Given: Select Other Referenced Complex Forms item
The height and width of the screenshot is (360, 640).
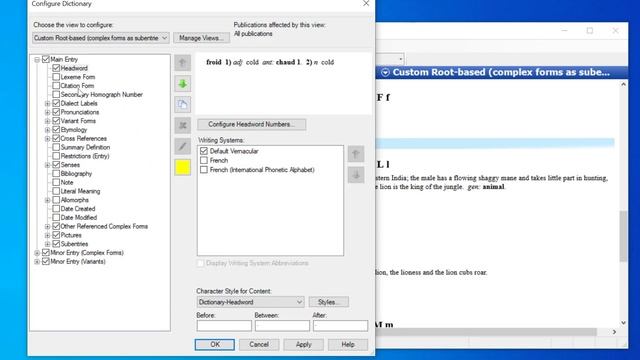Looking at the screenshot, I should pyautogui.click(x=104, y=226).
